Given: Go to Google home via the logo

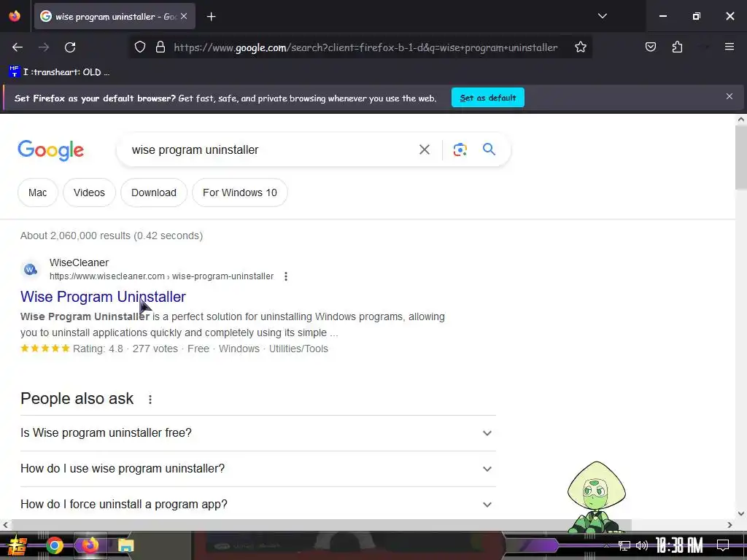Looking at the screenshot, I should 50,150.
